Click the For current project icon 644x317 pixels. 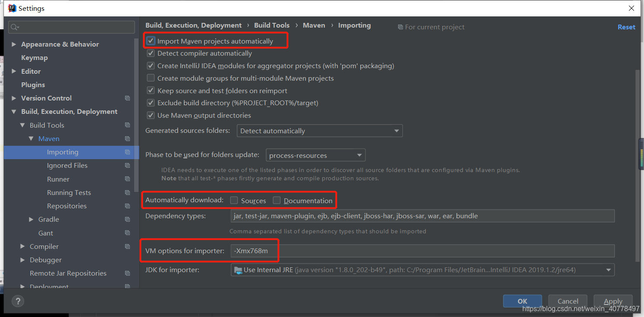tap(400, 27)
